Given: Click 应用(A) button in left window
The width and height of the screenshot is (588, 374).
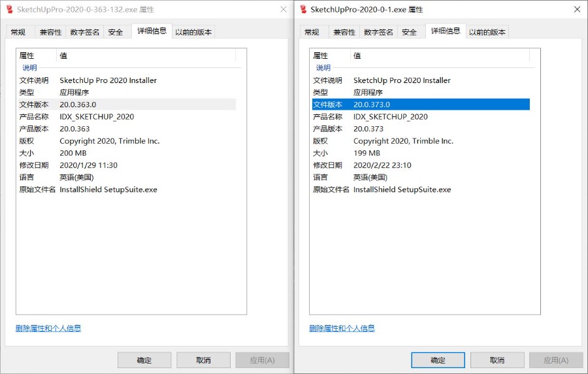Looking at the screenshot, I should [262, 360].
